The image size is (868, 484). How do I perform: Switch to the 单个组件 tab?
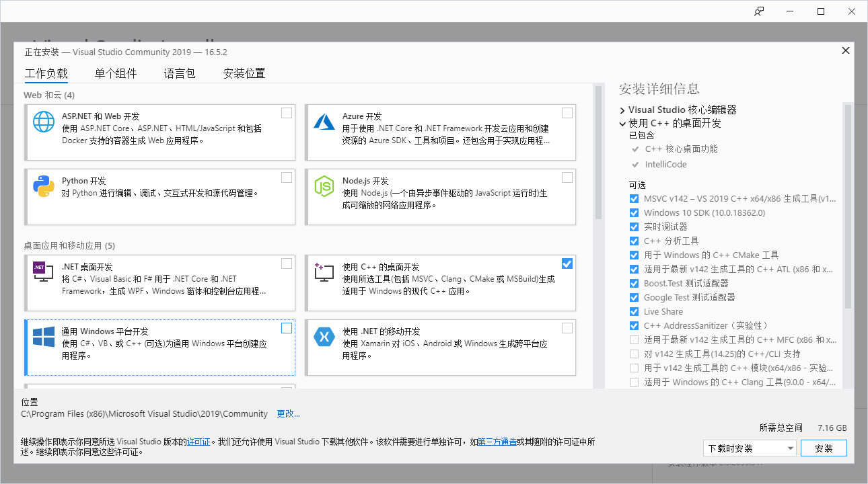[116, 74]
